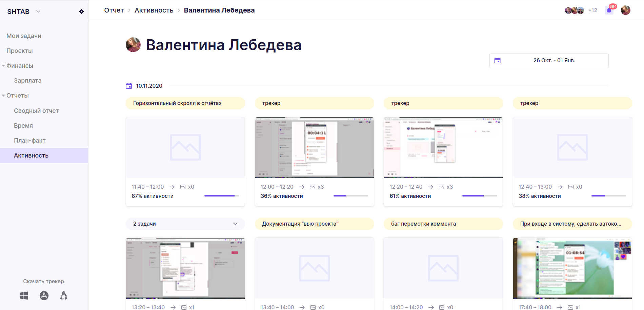The image size is (644, 310).
Task: Collapse the Отчеты tree section
Action: (3, 96)
